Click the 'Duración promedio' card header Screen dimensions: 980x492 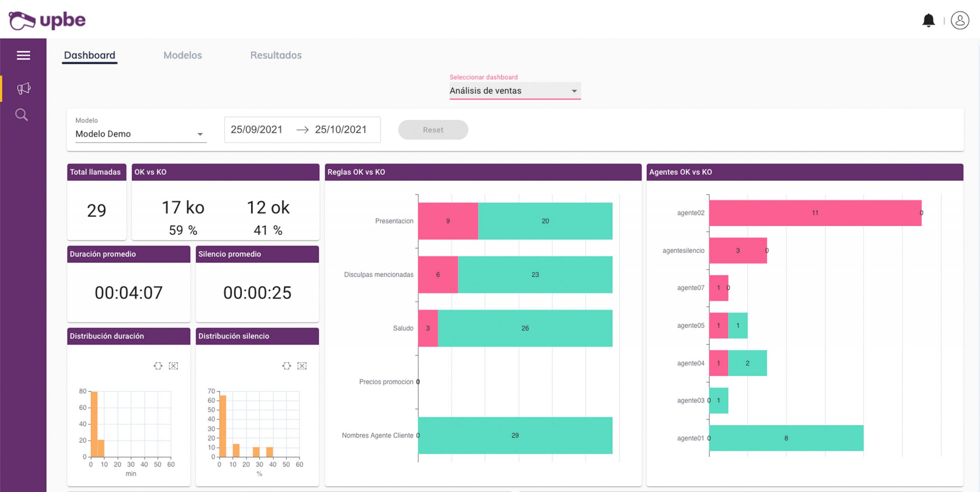(x=129, y=254)
